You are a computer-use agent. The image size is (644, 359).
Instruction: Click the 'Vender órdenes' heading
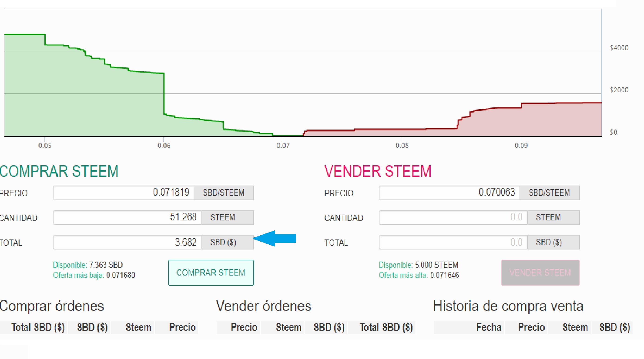(x=264, y=306)
